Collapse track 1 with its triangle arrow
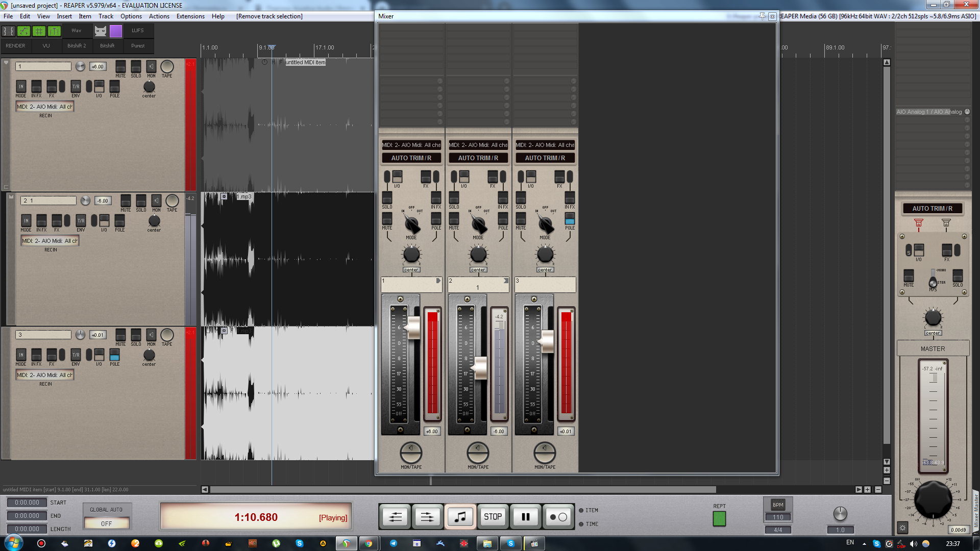 6,63
